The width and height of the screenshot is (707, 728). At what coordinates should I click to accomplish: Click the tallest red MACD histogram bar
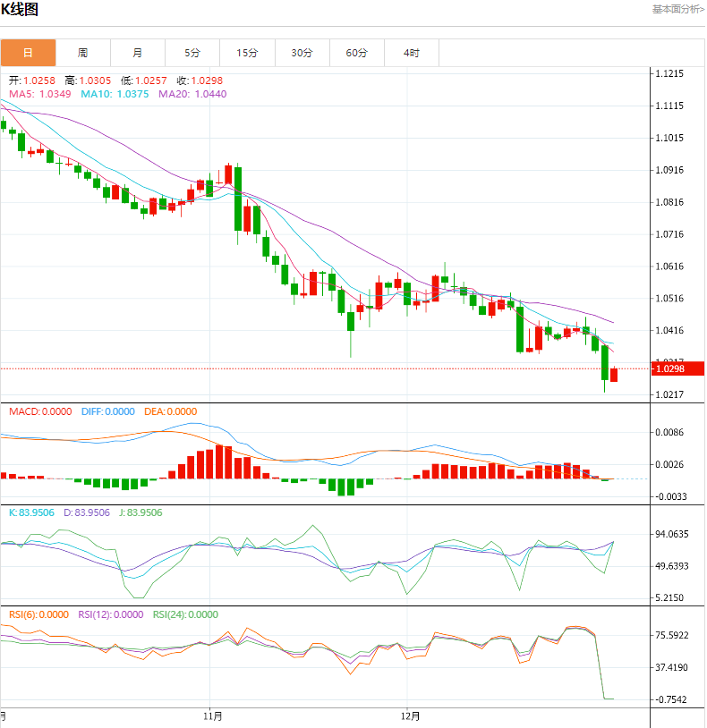[x=220, y=462]
